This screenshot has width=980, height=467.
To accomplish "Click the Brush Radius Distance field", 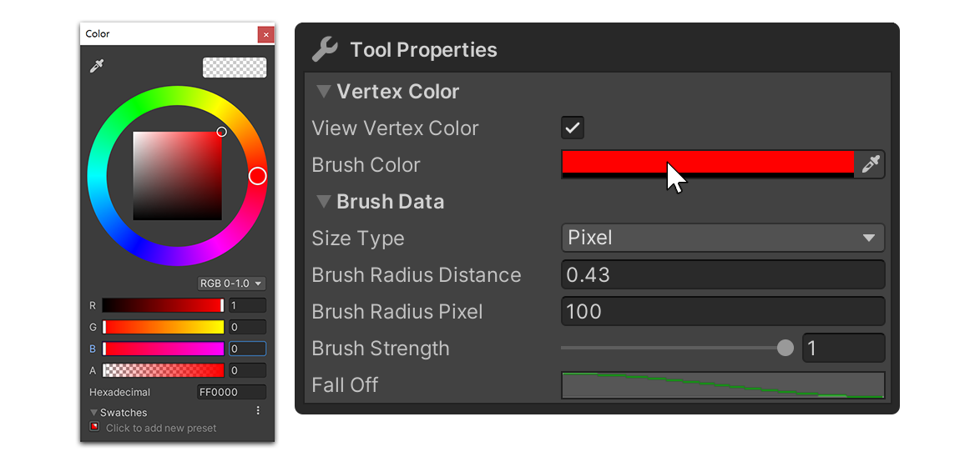I will [x=723, y=274].
